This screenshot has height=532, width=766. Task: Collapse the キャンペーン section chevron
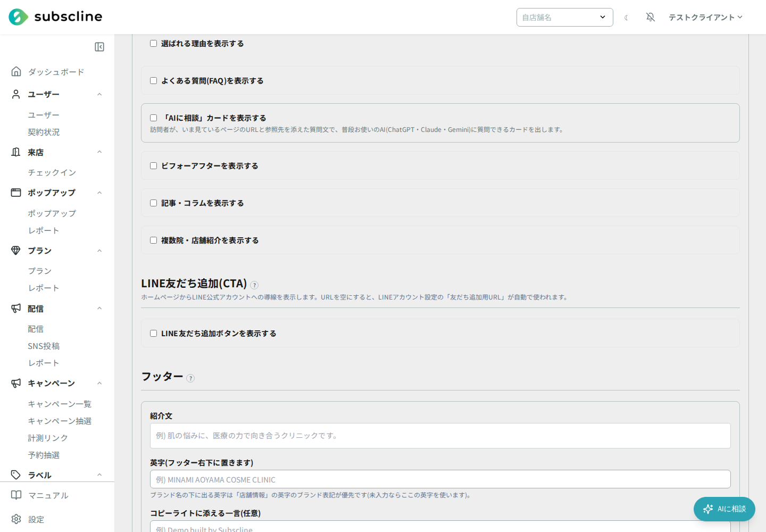coord(99,383)
